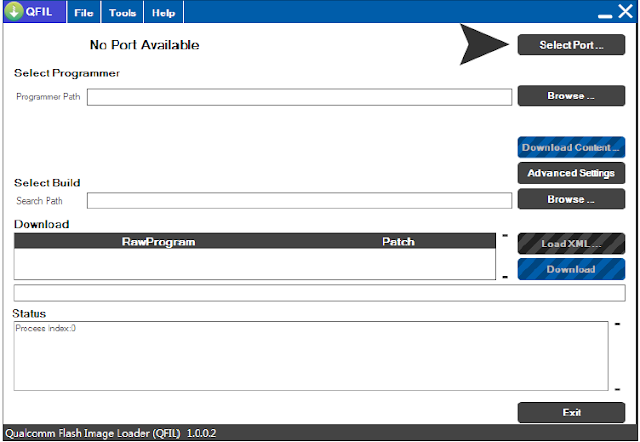Close the QFIL window
The width and height of the screenshot is (640, 442).
625,11
